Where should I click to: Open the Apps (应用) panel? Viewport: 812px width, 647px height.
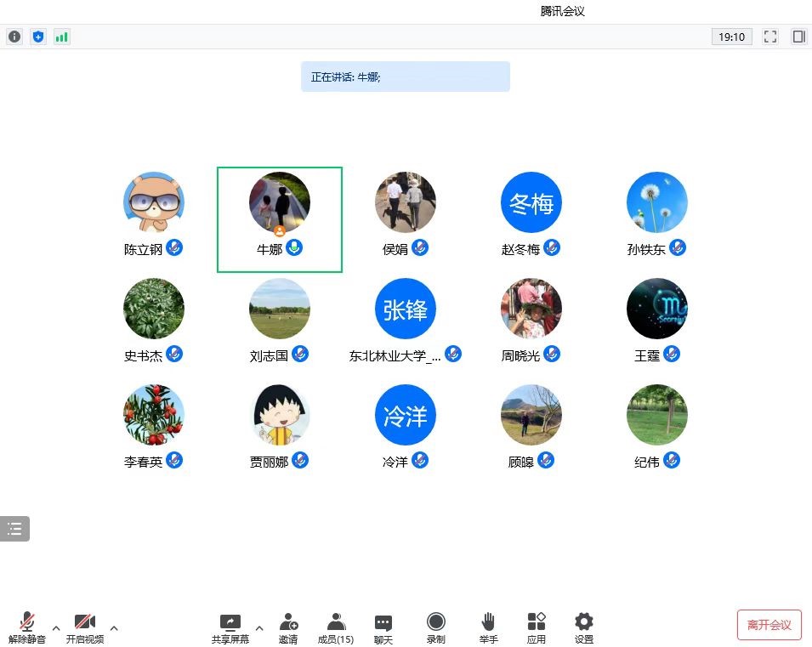(x=536, y=627)
